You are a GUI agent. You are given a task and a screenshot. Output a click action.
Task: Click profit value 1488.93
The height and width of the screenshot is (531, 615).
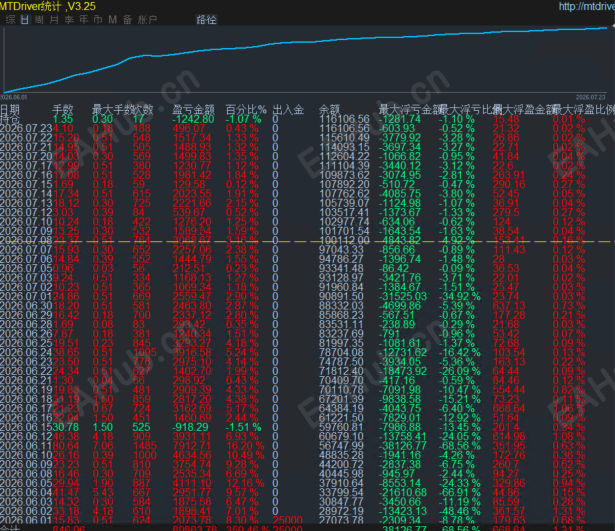(192, 147)
